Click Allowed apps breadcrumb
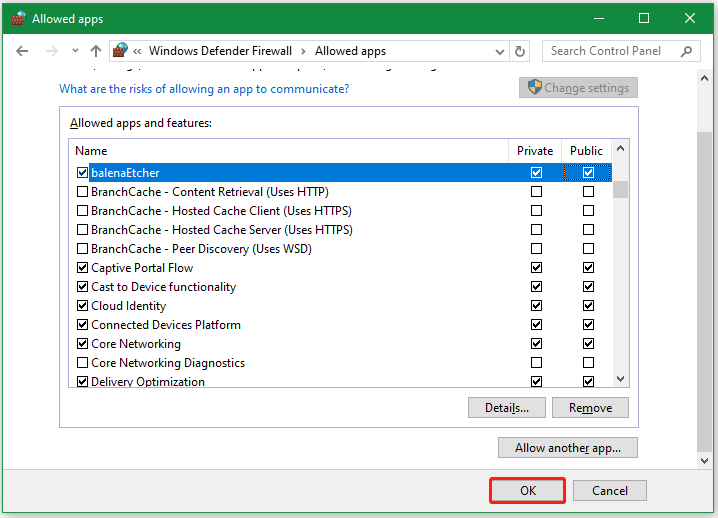 coord(350,51)
